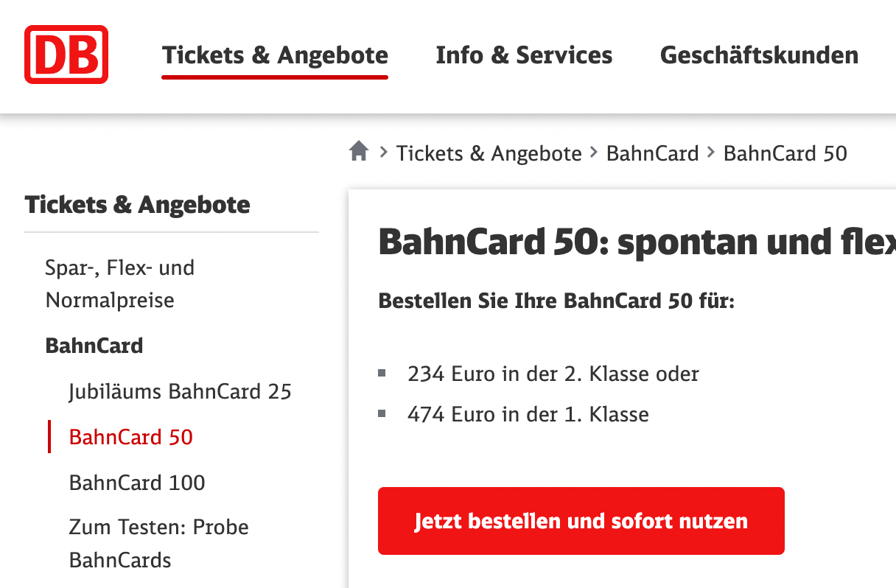Go to home via breadcrumb house icon

(359, 153)
